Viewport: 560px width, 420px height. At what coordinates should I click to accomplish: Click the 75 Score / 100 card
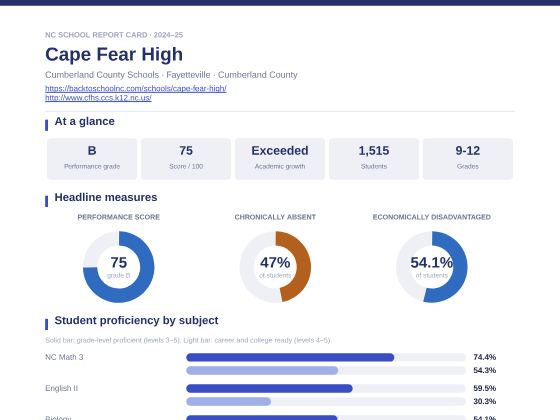(x=186, y=159)
